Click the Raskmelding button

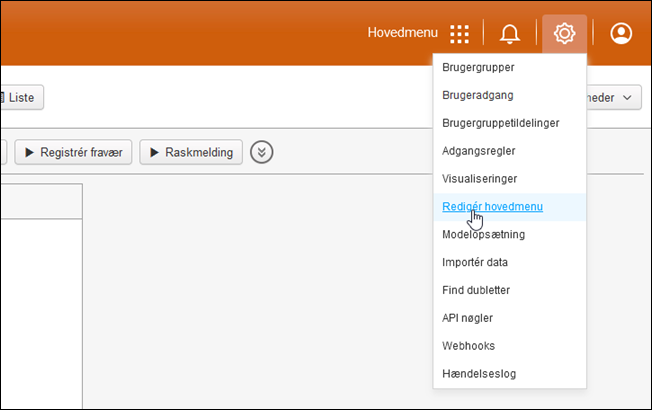click(x=191, y=152)
